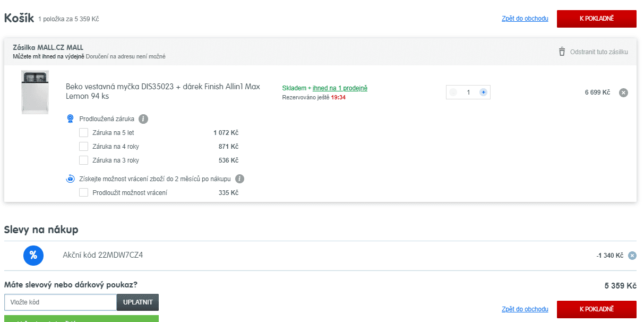Click the Akční kód 22MDW7CZ4 text
The width and height of the screenshot is (644, 322).
point(102,255)
